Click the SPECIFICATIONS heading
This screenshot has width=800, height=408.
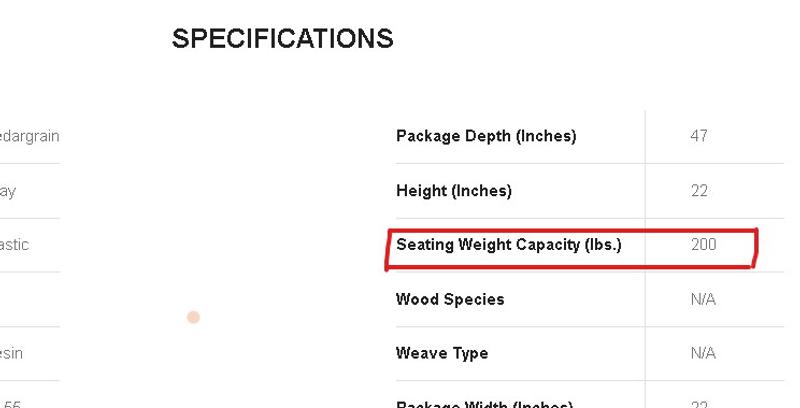(x=282, y=39)
